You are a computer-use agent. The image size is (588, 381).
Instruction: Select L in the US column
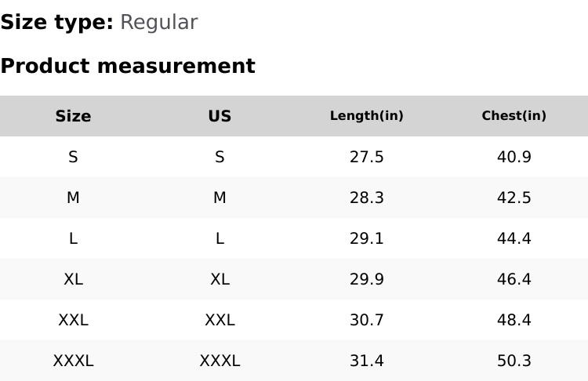pos(220,238)
